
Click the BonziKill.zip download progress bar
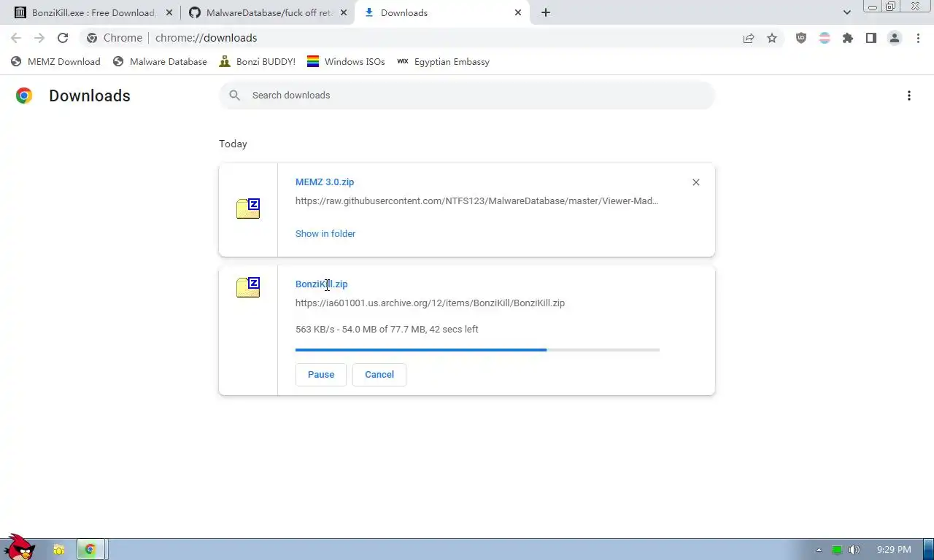coord(477,350)
